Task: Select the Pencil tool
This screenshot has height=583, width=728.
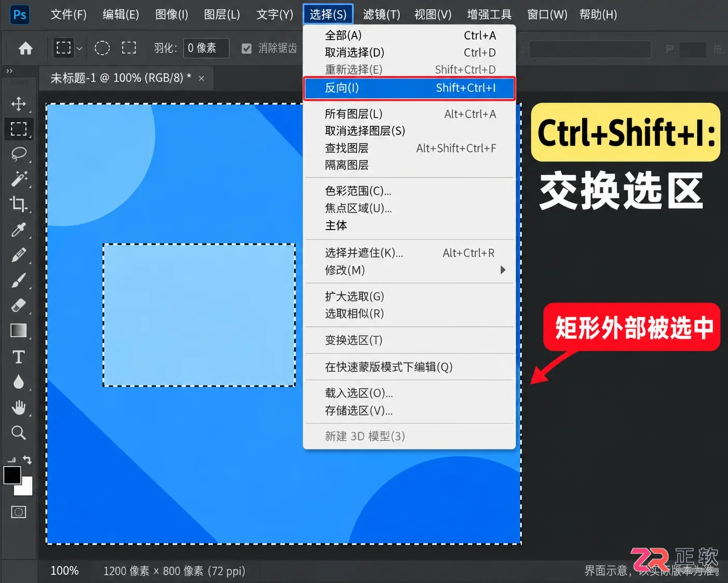Action: [19, 255]
